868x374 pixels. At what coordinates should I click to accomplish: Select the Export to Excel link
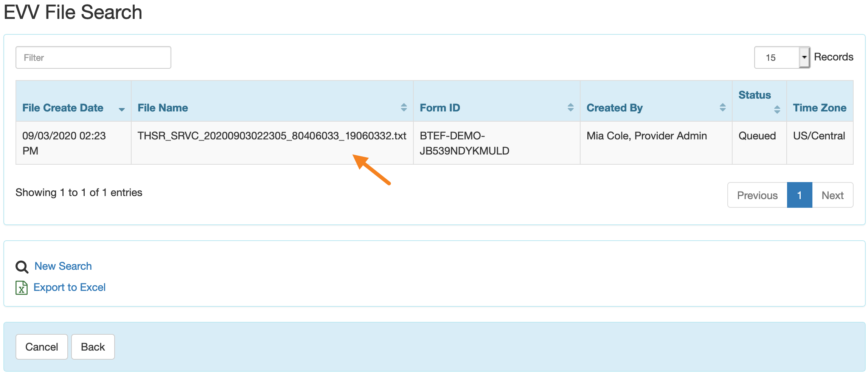(70, 287)
